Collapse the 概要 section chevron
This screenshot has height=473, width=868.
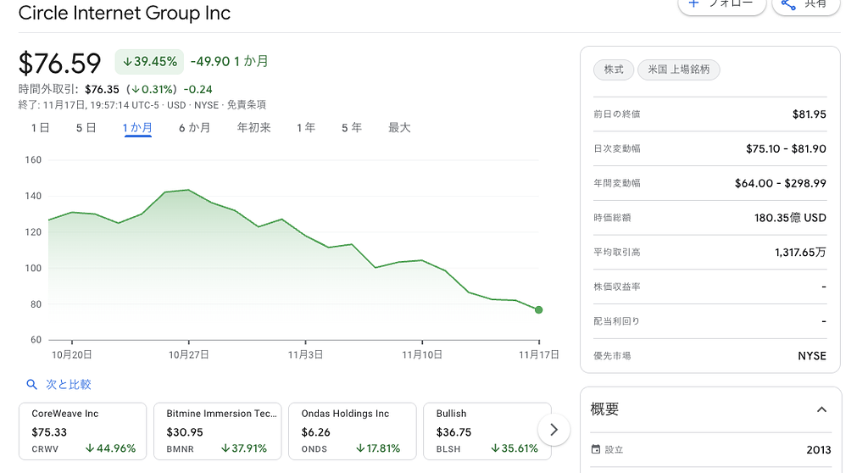821,409
